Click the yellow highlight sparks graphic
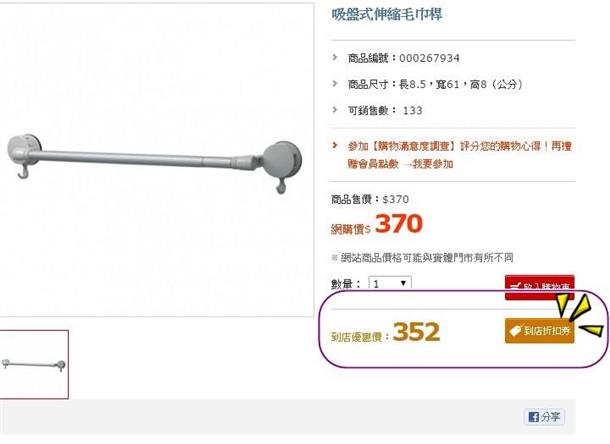Screen dimensions: 610x444 click(x=580, y=317)
